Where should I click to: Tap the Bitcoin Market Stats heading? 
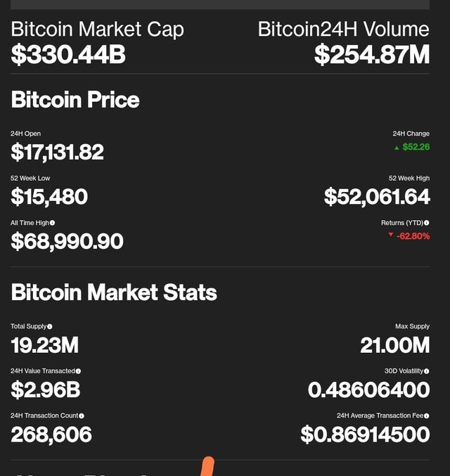[114, 292]
